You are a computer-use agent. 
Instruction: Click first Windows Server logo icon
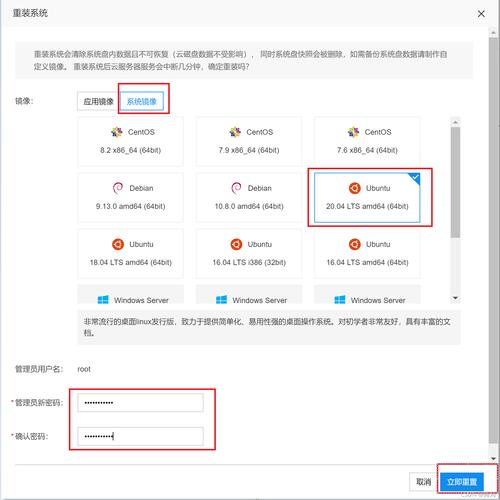pyautogui.click(x=103, y=299)
